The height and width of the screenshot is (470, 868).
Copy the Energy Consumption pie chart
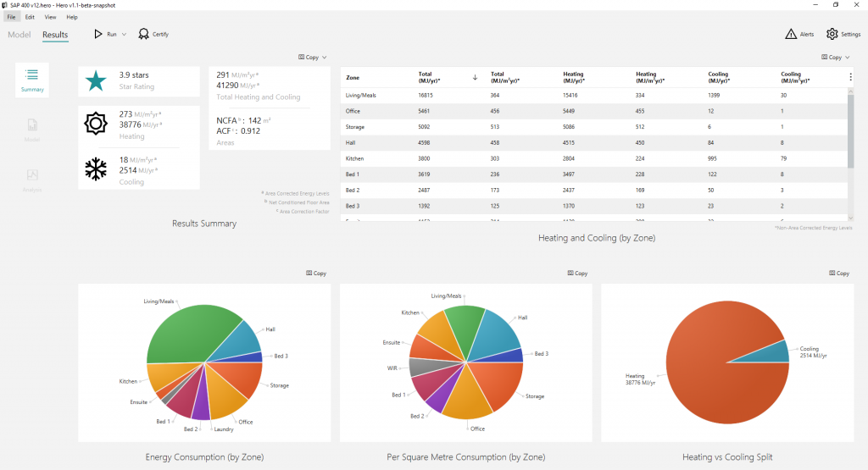(x=316, y=274)
